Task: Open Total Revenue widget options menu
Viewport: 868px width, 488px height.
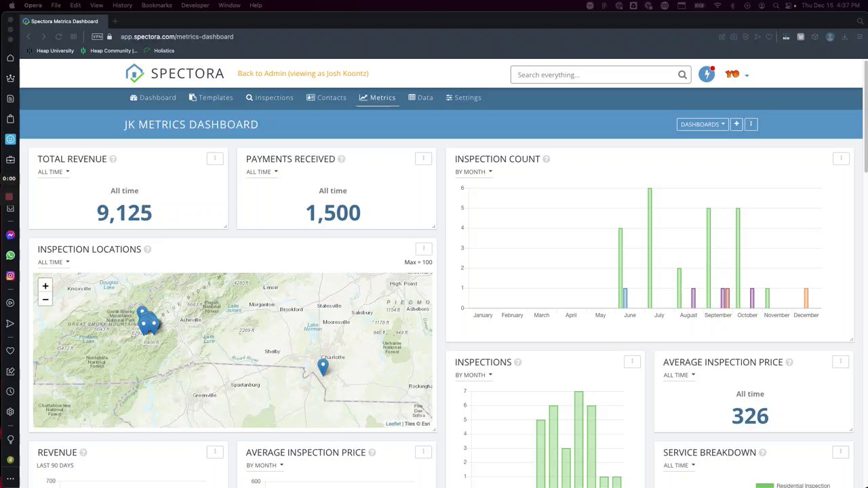Action: tap(215, 159)
